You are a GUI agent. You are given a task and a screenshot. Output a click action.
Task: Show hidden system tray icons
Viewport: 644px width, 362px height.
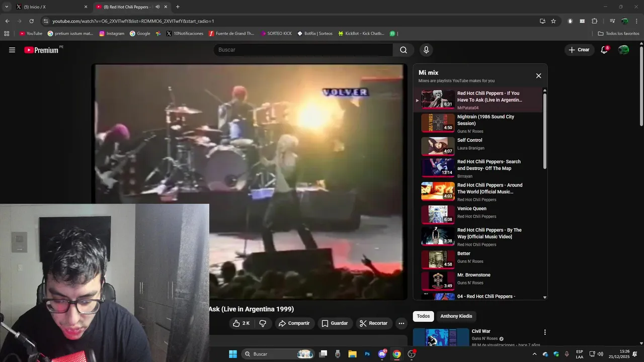(x=534, y=354)
